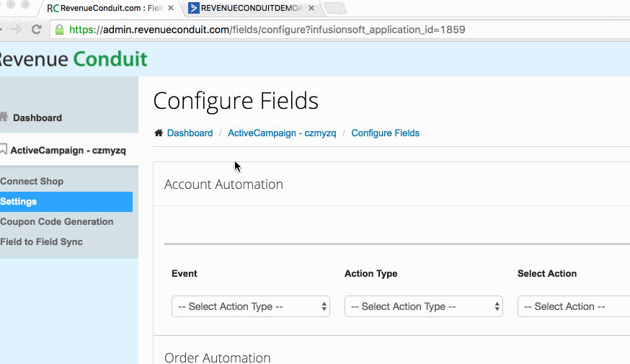The height and width of the screenshot is (364, 630).
Task: Follow the ActiveCampaign - czmyzq breadcrumb link
Action: (282, 133)
